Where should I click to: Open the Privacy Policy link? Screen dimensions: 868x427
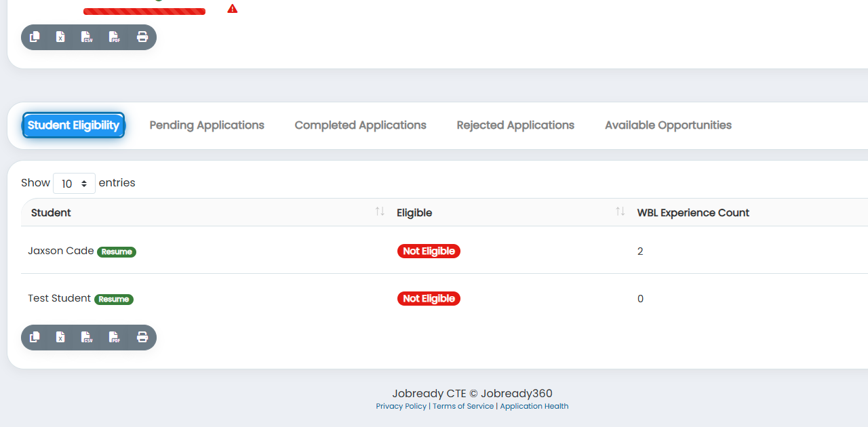[x=401, y=406]
